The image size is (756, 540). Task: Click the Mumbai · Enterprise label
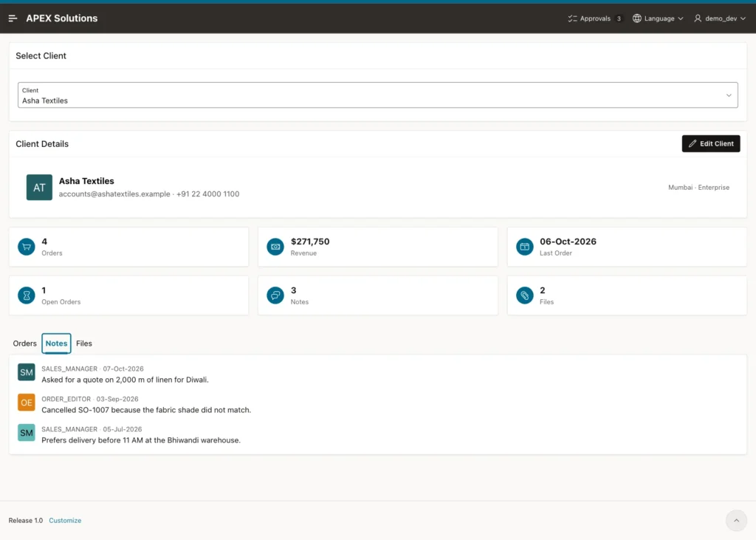coord(698,187)
